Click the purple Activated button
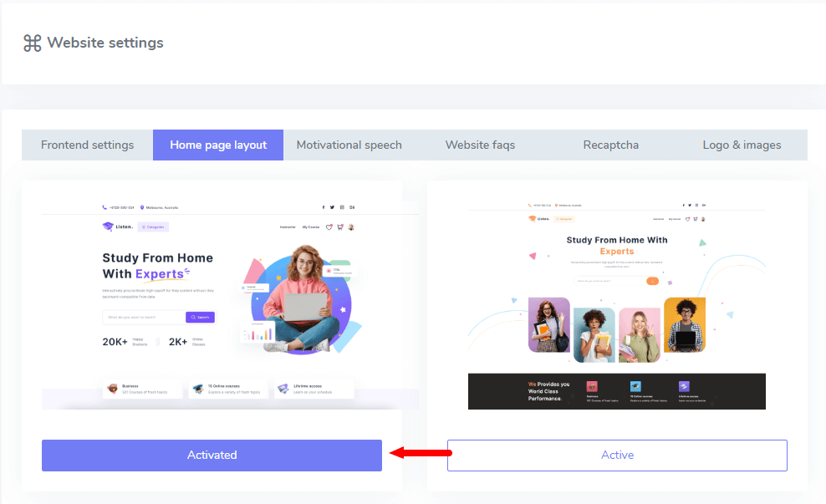 click(x=212, y=456)
